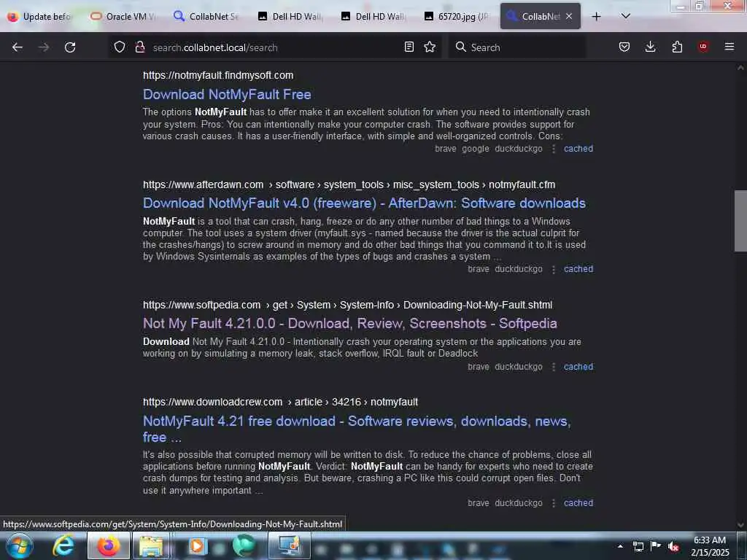Switch to the Update before tab
The width and height of the screenshot is (747, 560).
pyautogui.click(x=40, y=16)
